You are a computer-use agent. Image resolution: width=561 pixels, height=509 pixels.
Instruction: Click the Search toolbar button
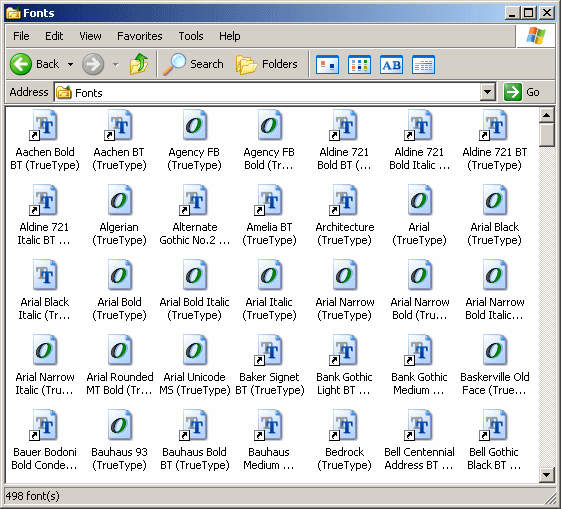(193, 64)
